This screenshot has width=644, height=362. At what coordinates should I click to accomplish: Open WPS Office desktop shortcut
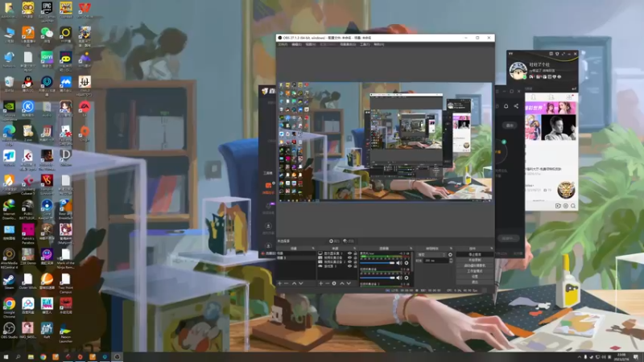[x=85, y=10]
